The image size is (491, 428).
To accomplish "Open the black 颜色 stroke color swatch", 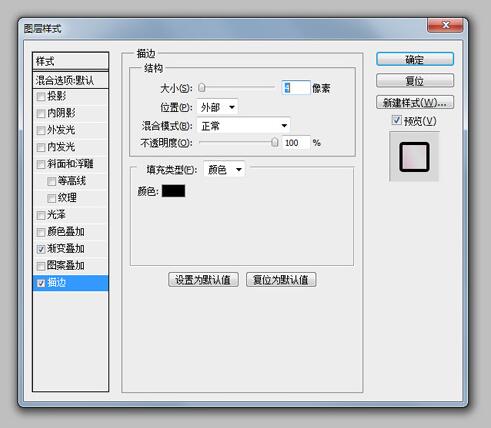I will (173, 191).
